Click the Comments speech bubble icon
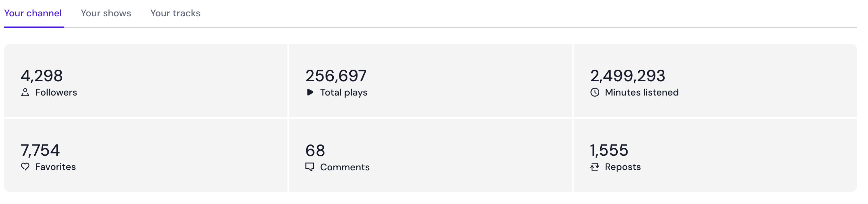Screen dimensions: 868x204 310,167
